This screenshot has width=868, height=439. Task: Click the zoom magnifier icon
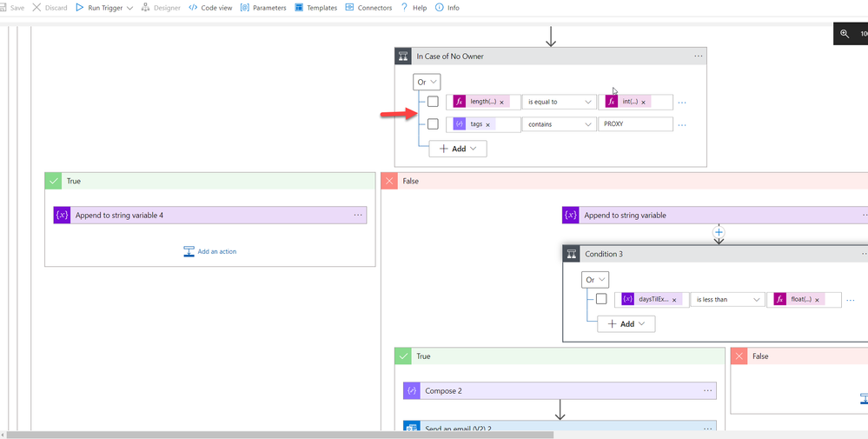pos(845,33)
